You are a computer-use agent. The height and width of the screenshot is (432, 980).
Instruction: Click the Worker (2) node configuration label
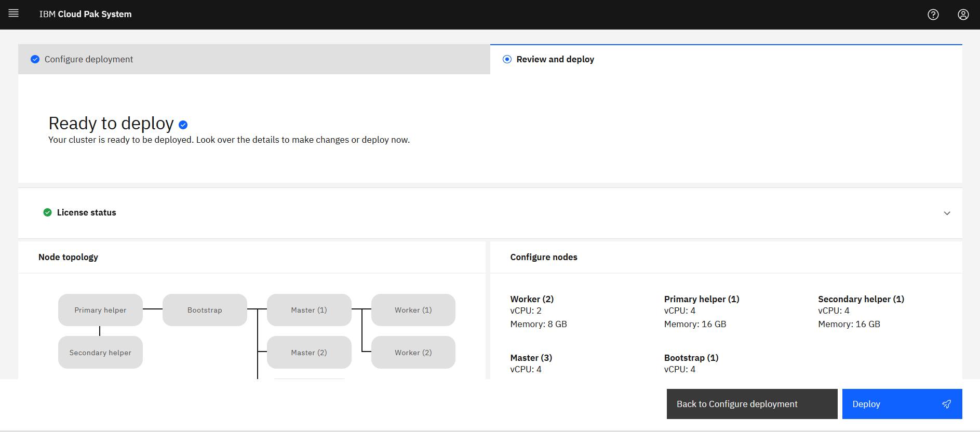pyautogui.click(x=532, y=299)
